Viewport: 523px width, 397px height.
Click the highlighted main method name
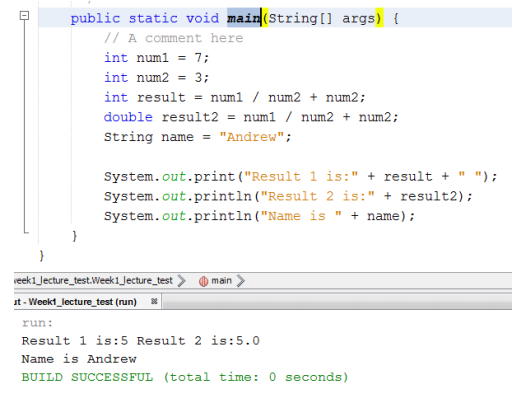(x=244, y=18)
